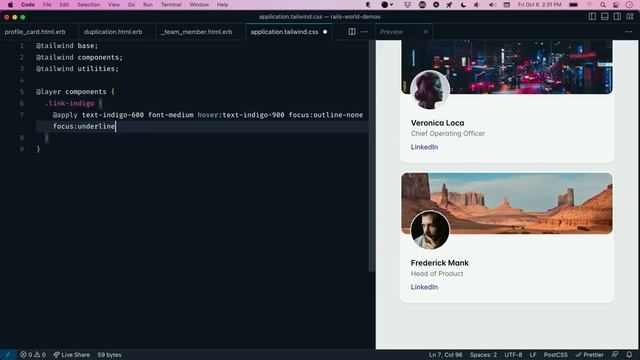This screenshot has width=640, height=360.
Task: Open the View menu
Action: (x=113, y=4)
